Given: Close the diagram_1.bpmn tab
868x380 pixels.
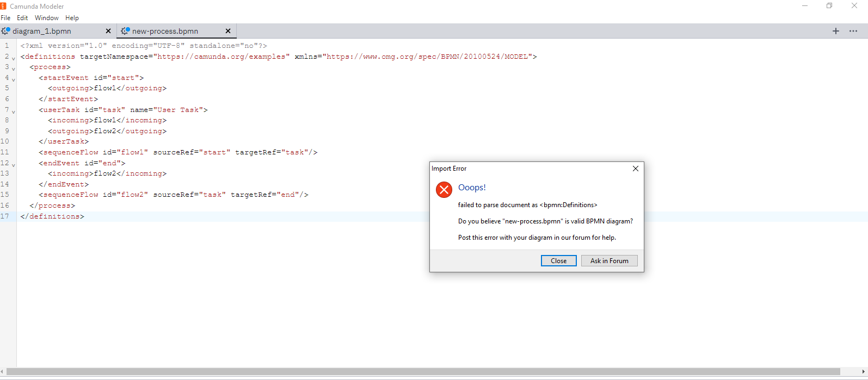Looking at the screenshot, I should coord(108,31).
